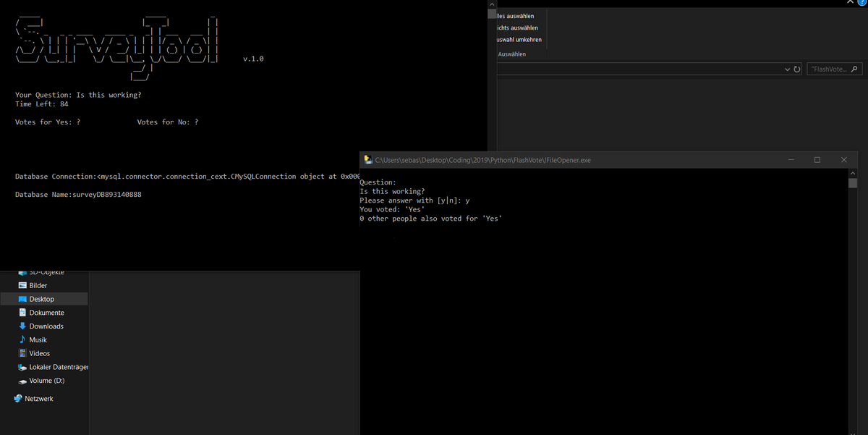868x435 pixels.
Task: Click 'Votes for Yes: ?' text
Action: [x=48, y=122]
